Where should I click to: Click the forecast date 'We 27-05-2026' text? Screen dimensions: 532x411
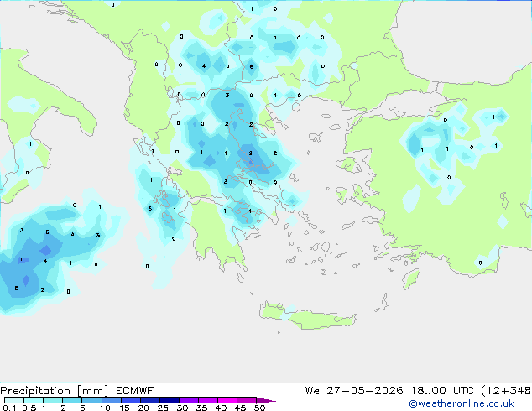tap(354, 391)
